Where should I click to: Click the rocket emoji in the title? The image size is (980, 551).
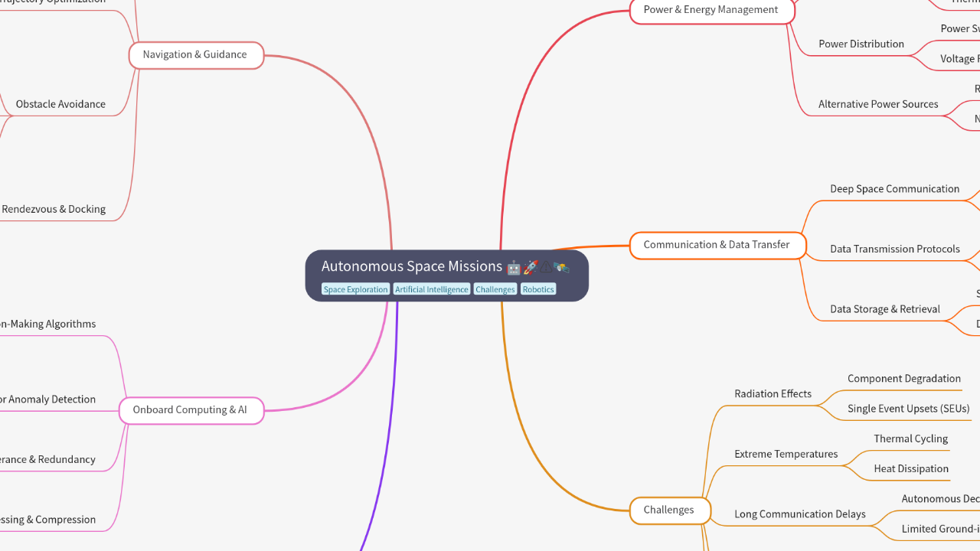pos(531,267)
